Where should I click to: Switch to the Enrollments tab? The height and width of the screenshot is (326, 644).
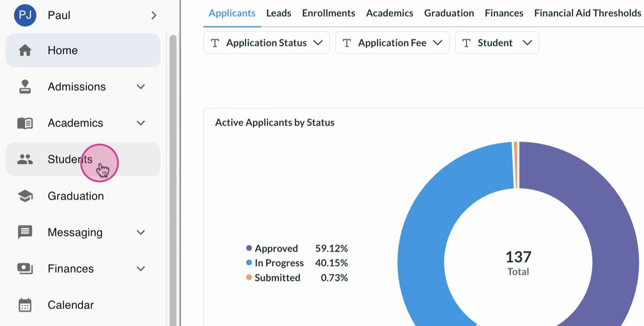coord(329,13)
